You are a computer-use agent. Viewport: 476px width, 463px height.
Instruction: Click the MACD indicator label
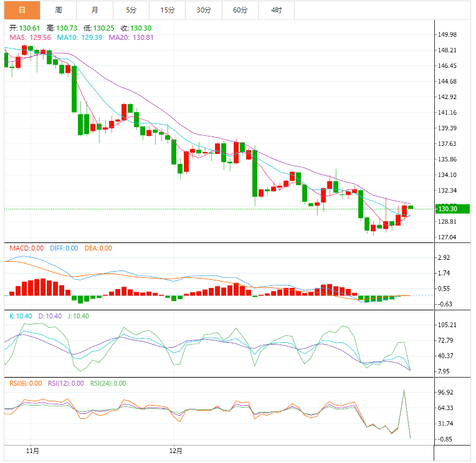tap(26, 248)
